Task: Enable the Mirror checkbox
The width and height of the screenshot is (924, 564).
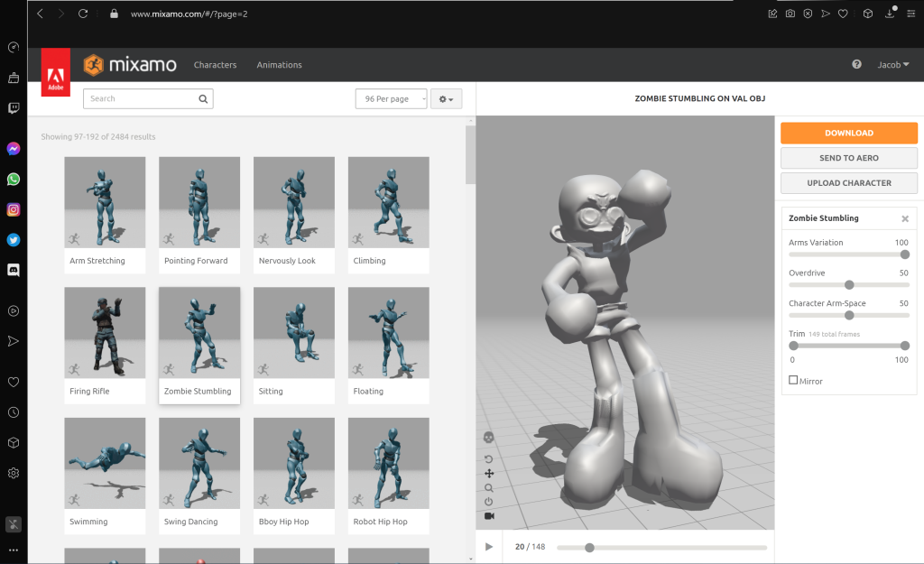Action: point(793,381)
